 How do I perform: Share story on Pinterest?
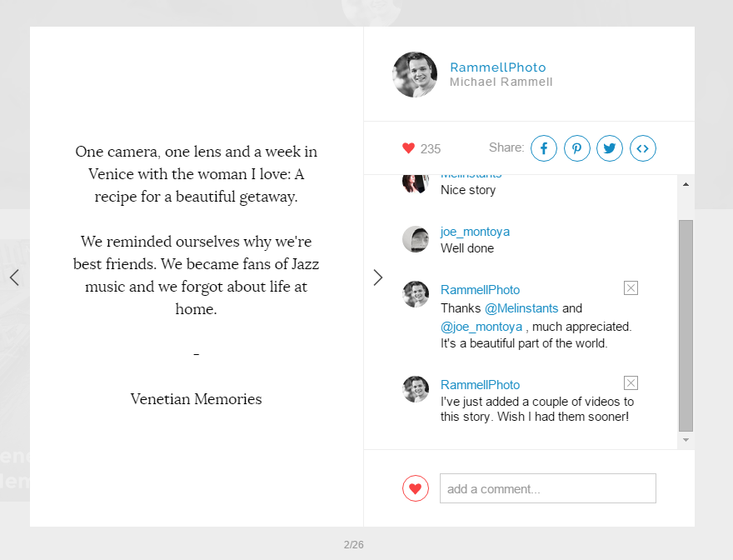577,148
